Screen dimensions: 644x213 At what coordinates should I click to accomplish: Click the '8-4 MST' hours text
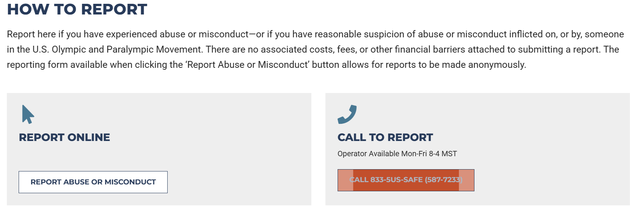click(x=443, y=154)
